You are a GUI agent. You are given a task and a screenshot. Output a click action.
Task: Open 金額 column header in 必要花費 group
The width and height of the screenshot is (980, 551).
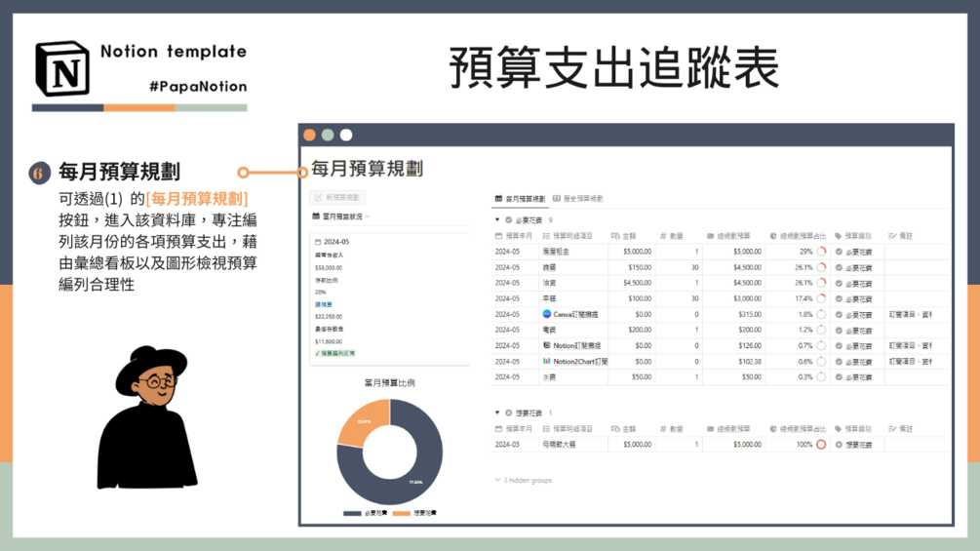(624, 236)
